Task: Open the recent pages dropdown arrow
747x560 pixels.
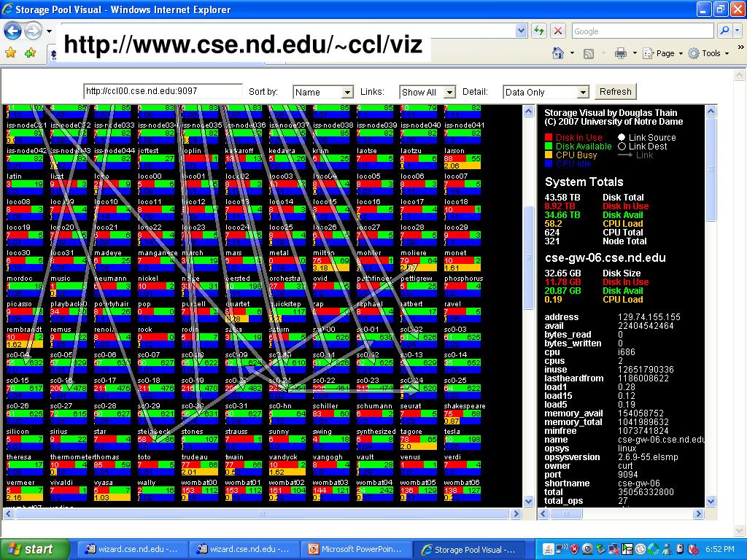Action: [49, 32]
